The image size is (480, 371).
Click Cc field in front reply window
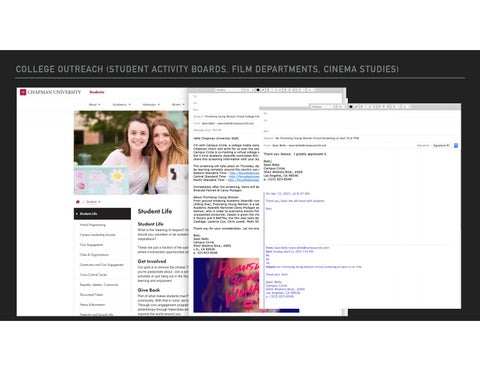tap(361, 120)
